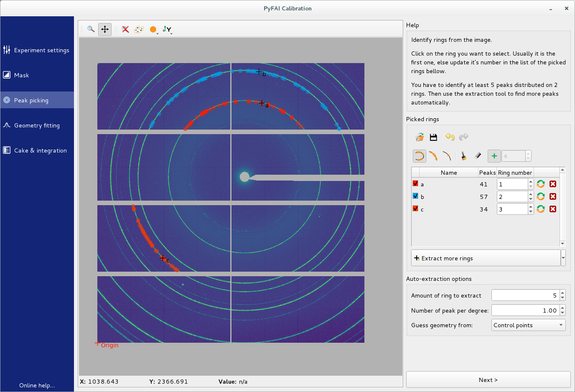575x392 pixels.
Task: Uncheck ring c in the picked rings table
Action: (x=415, y=209)
